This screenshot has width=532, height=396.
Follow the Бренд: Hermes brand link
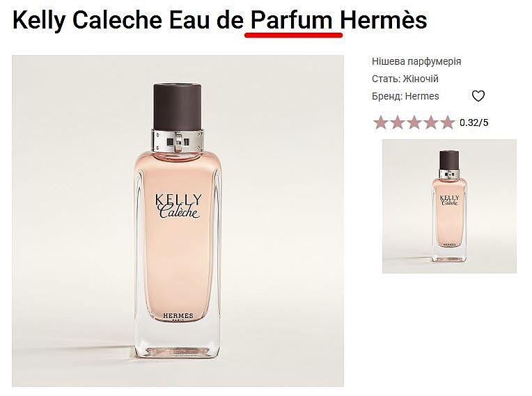click(x=405, y=96)
